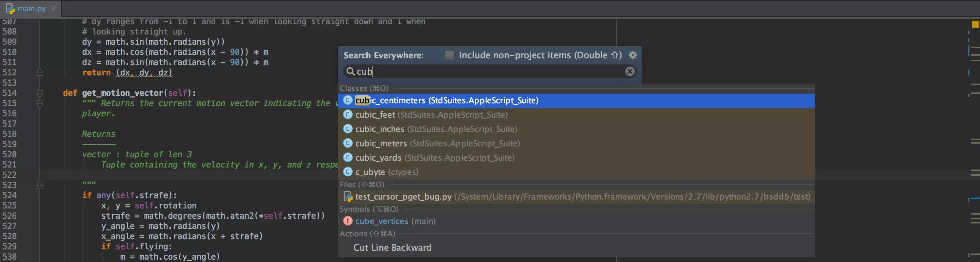Viewport: 980px width, 262px height.
Task: Click the class icon next to c_ubyte
Action: pos(347,172)
